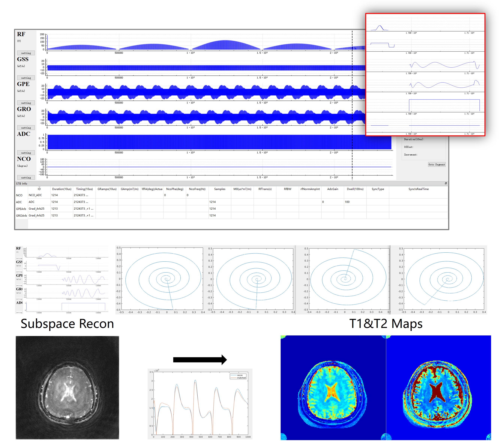This screenshot has height=448, width=501.
Task: Click the Grad_Arb25 cell in the GPEArb row
Action: (39, 209)
